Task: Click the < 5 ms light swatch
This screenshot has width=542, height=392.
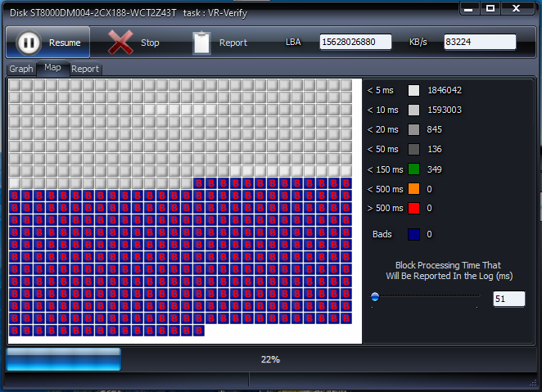Action: point(413,90)
